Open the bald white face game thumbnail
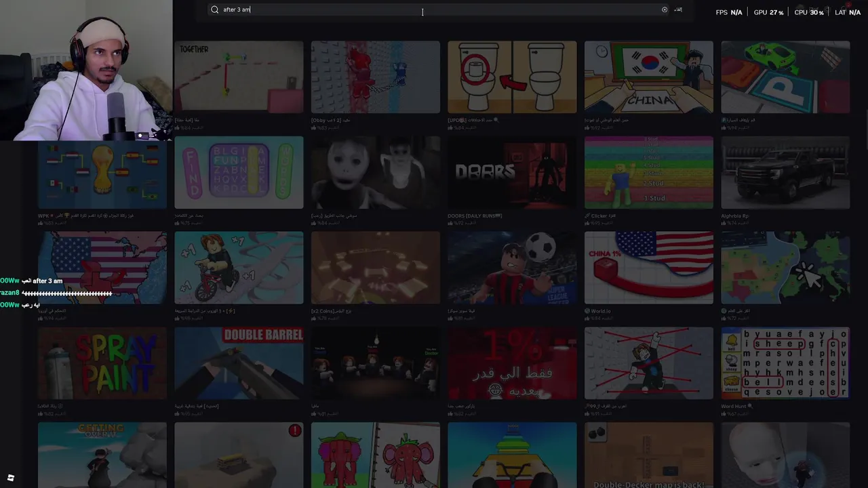Screen dimensions: 868x488 tap(785, 455)
